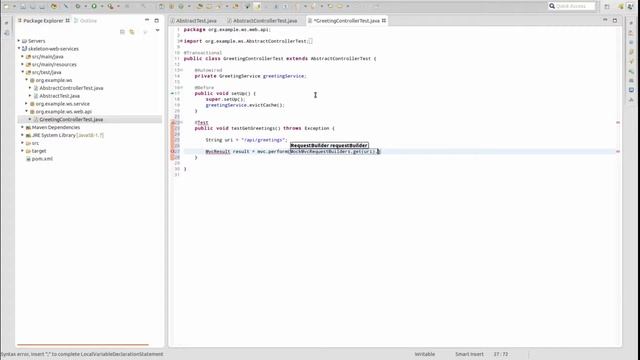Click the underlined MvcResult type on line 27
This screenshot has height=360, width=640.
[218, 151]
